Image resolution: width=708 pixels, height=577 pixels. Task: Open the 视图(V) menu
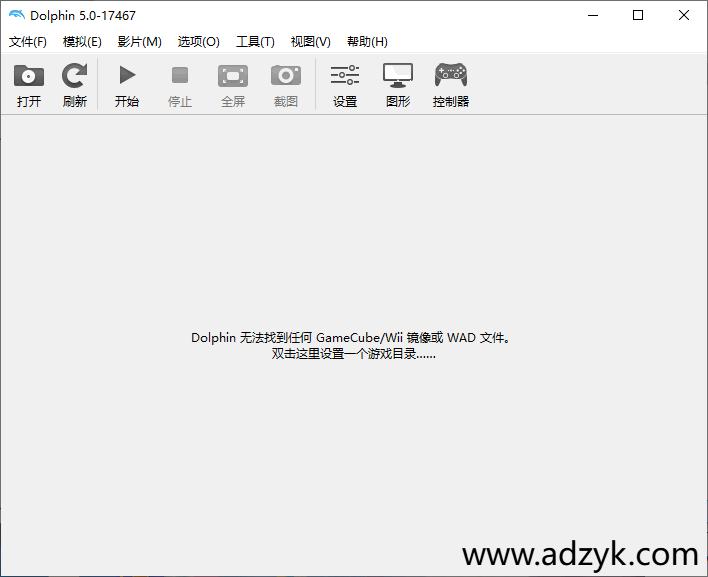[311, 42]
